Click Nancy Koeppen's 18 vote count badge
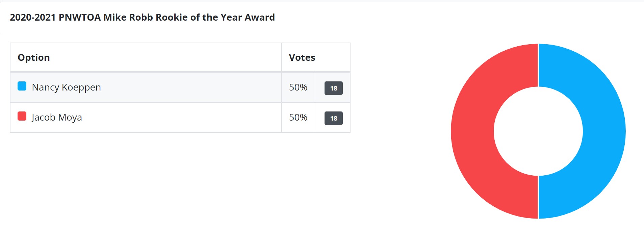This screenshot has height=228, width=644. pyautogui.click(x=333, y=88)
